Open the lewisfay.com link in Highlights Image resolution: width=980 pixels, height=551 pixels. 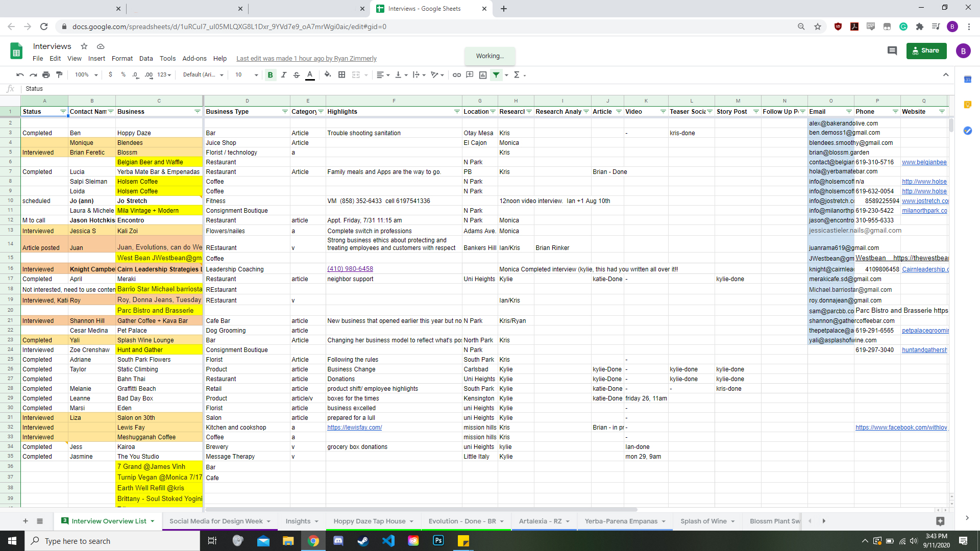(x=354, y=428)
